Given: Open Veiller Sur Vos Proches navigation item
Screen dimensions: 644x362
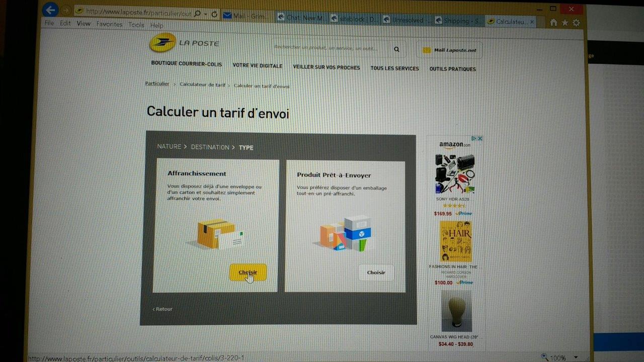Looking at the screenshot, I should click(x=327, y=67).
